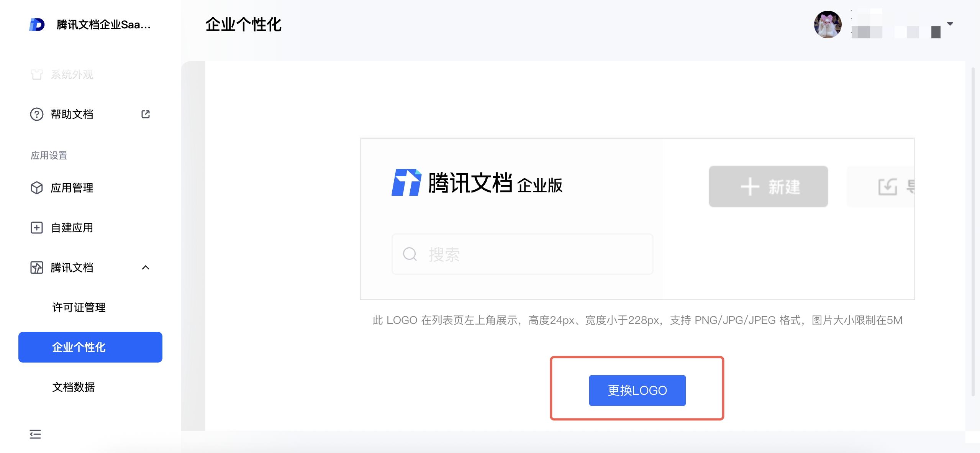Open 许可证管理 menu item
The height and width of the screenshot is (453, 980).
79,307
